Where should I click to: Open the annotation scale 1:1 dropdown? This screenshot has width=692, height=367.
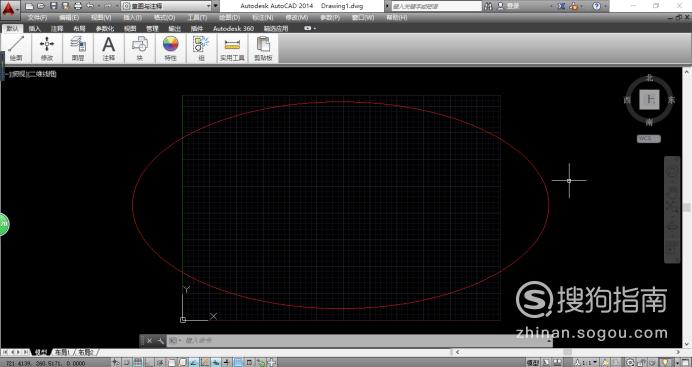coord(586,363)
